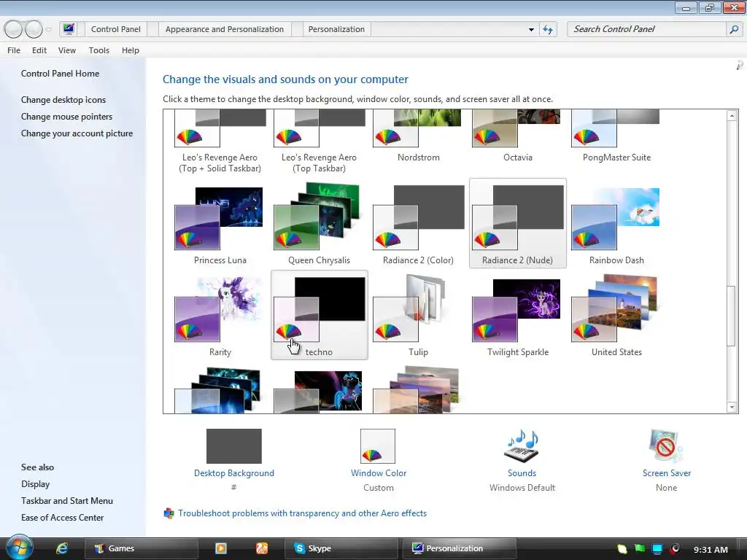
Task: Apply the Octavia theme
Action: click(517, 136)
